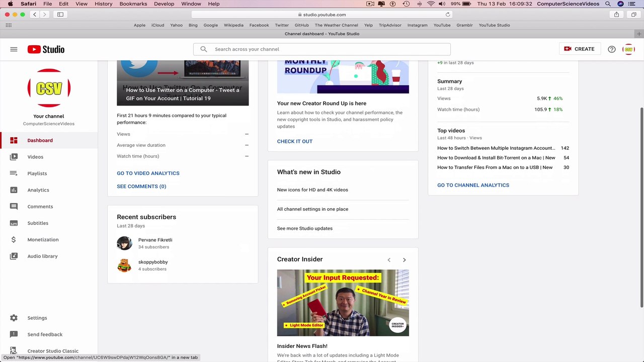This screenshot has height=362, width=644.
Task: Click skoppybobby subscriber name
Action: (153, 262)
